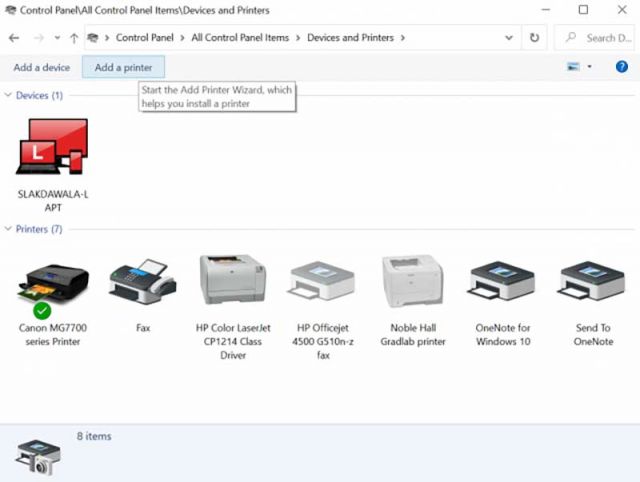Image resolution: width=640 pixels, height=482 pixels.
Task: Click the Devices (1) group header
Action: tap(39, 95)
